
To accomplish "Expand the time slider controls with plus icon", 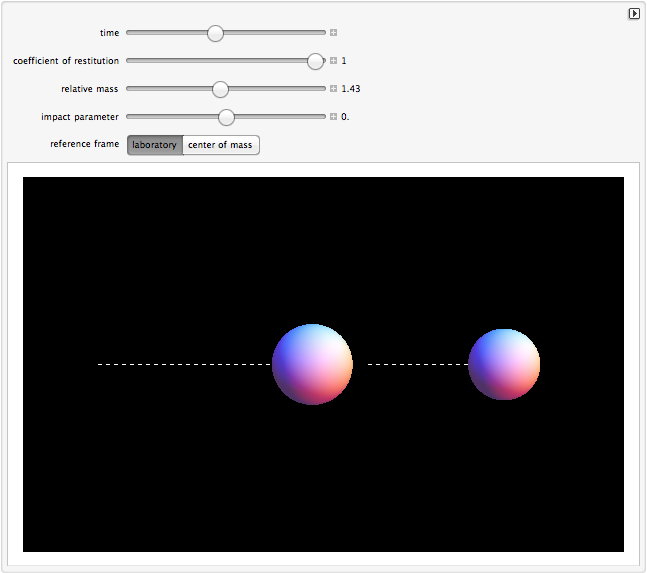I will coord(333,33).
